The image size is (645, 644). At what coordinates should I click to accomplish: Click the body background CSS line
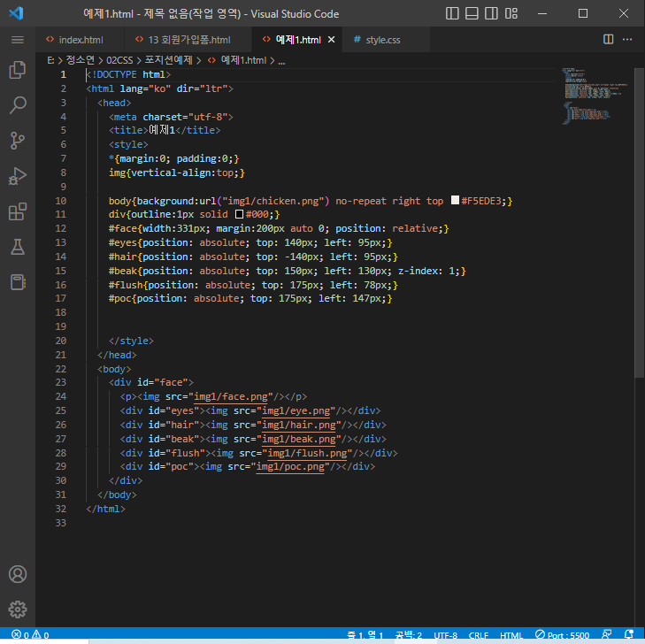[311, 201]
